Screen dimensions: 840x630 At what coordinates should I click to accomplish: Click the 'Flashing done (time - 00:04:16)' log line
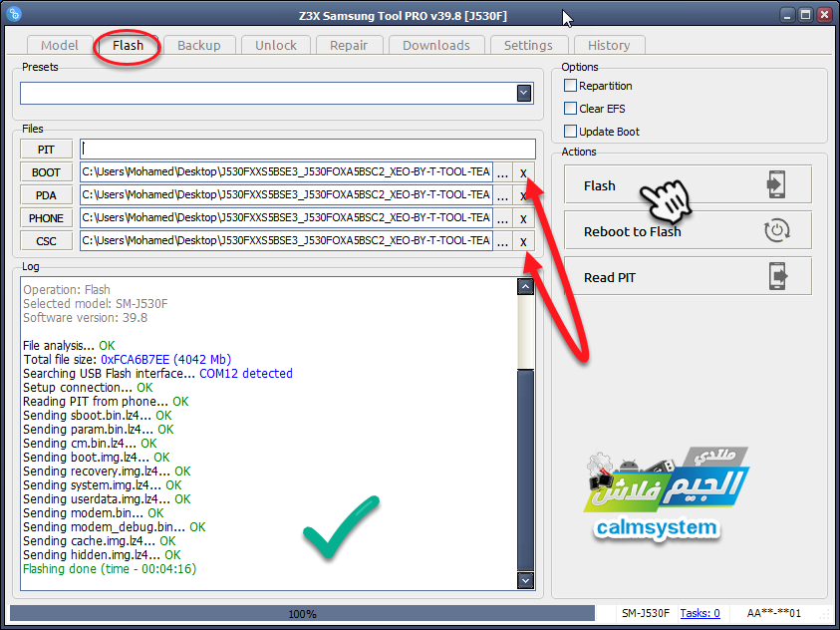[x=110, y=569]
